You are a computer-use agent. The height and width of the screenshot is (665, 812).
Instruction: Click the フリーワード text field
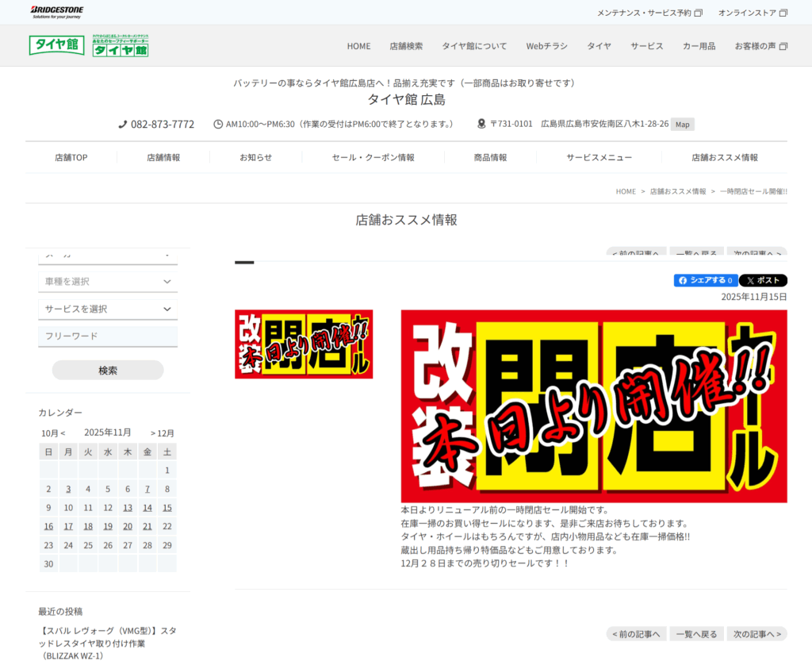tap(108, 336)
